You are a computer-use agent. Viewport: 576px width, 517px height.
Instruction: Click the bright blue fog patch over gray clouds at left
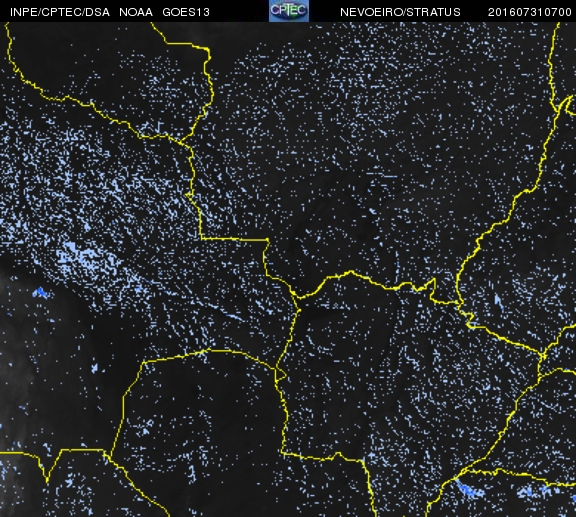(40, 293)
